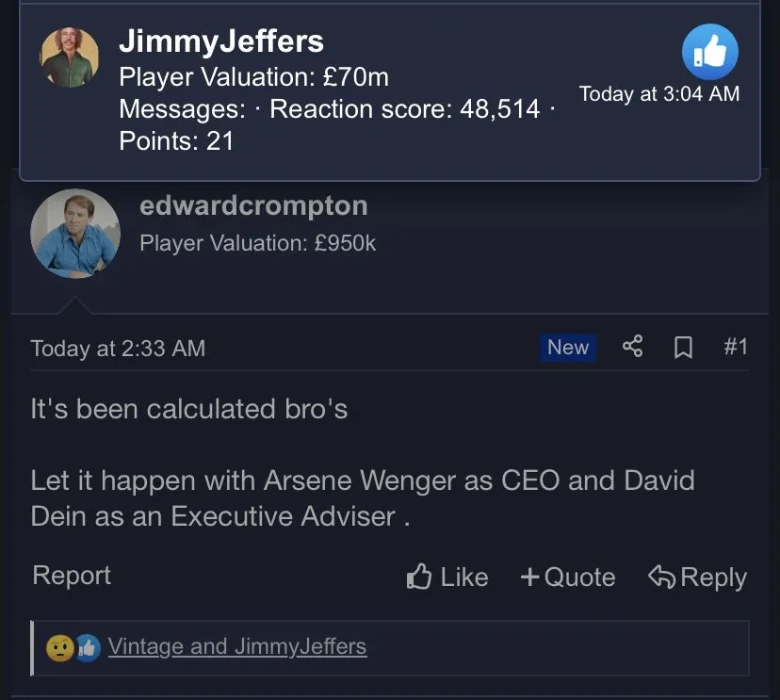Open the JimmyJeffers username link
The height and width of the screenshot is (700, 780).
221,41
